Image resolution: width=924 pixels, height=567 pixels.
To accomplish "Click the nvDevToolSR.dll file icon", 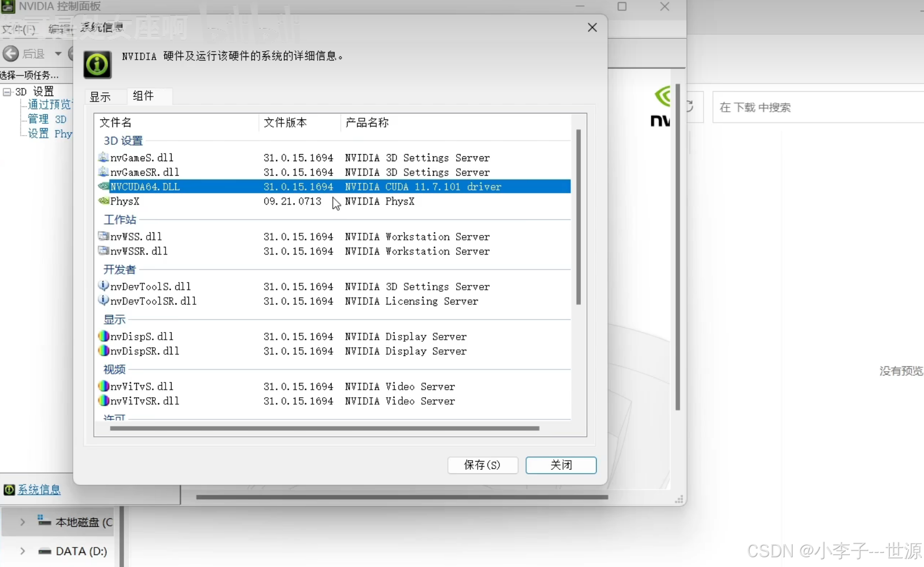I will tap(103, 301).
